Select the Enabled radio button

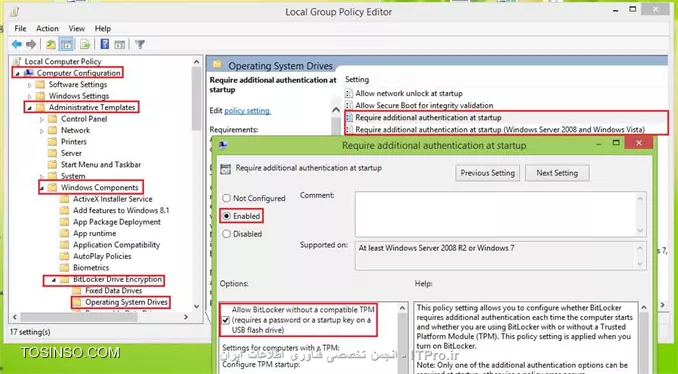227,216
